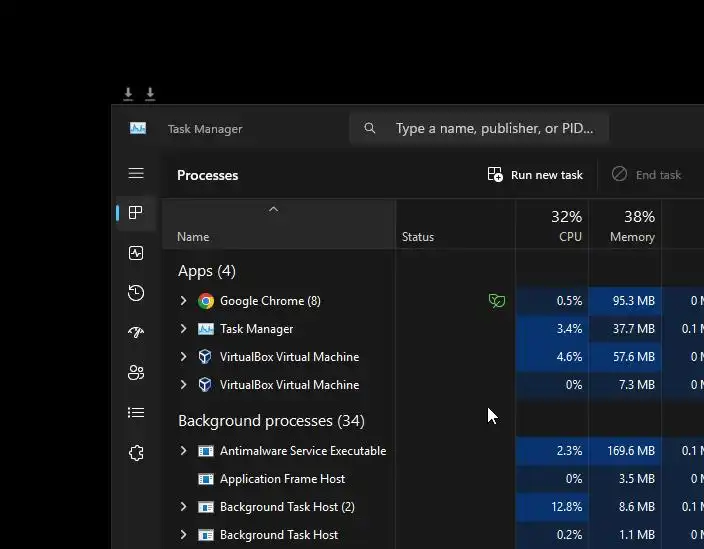Image resolution: width=704 pixels, height=549 pixels.
Task: Click the 169.6 MB memory cell
Action: (x=625, y=451)
